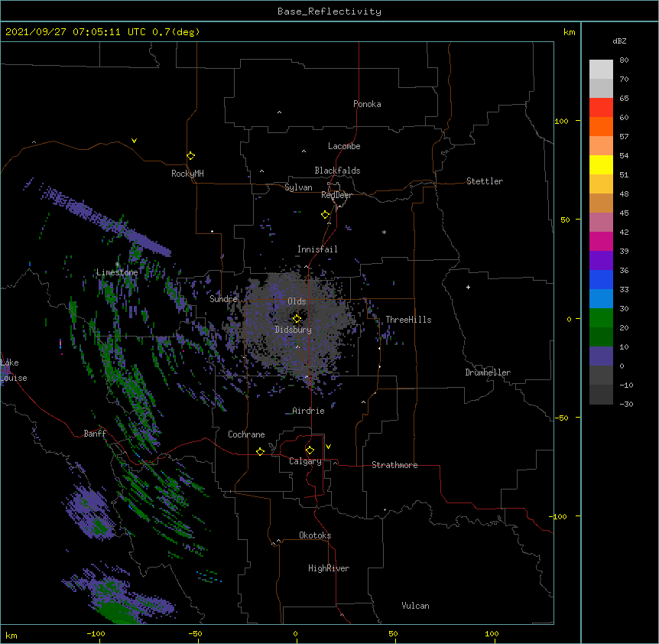Click the Innisfail city label
The width and height of the screenshot is (659, 644).
click(x=317, y=249)
